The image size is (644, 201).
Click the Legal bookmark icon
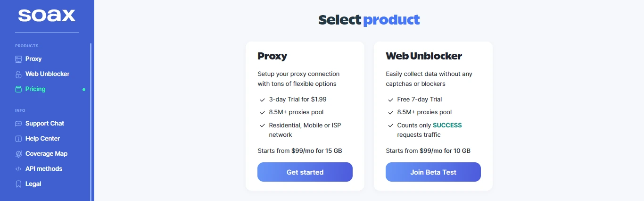point(18,184)
